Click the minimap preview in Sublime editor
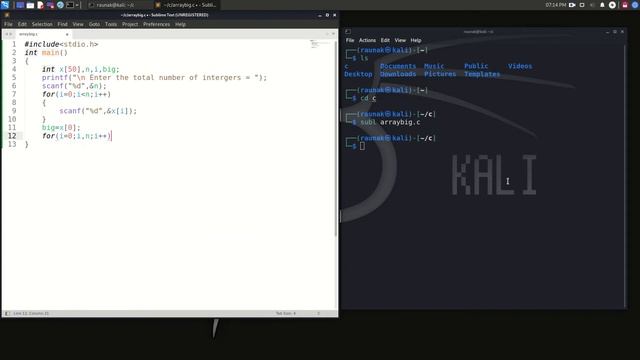Viewport: 640px width, 360px height. (320, 44)
